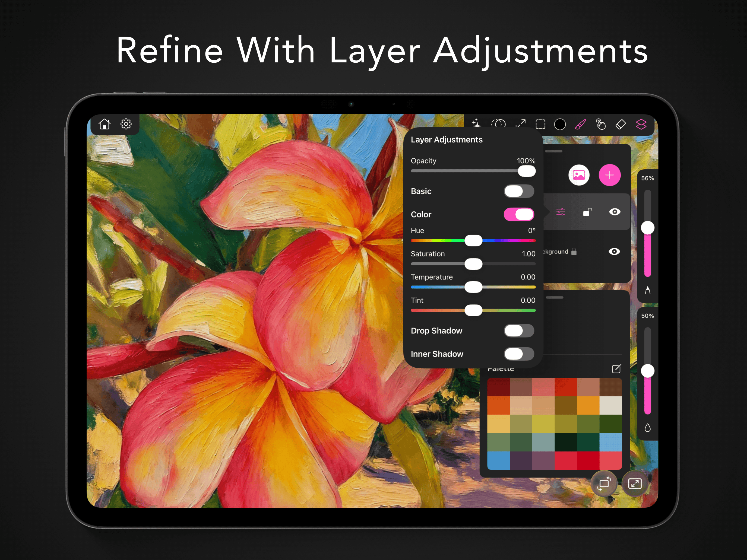Image resolution: width=747 pixels, height=560 pixels.
Task: Enable Inner Shadow
Action: 519,354
